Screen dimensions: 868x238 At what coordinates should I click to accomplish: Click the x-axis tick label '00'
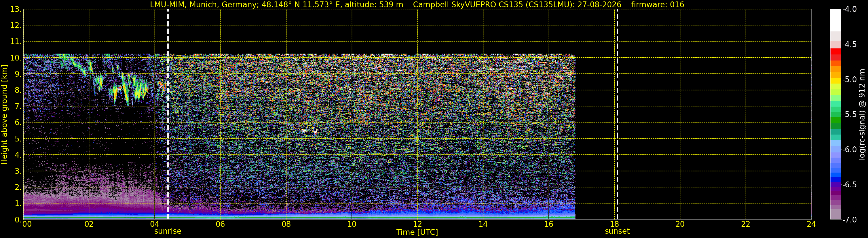point(27,224)
